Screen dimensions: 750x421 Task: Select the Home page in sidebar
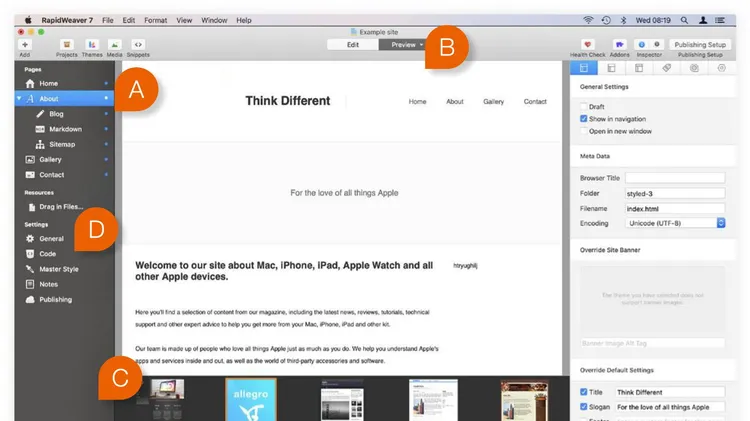click(65, 83)
